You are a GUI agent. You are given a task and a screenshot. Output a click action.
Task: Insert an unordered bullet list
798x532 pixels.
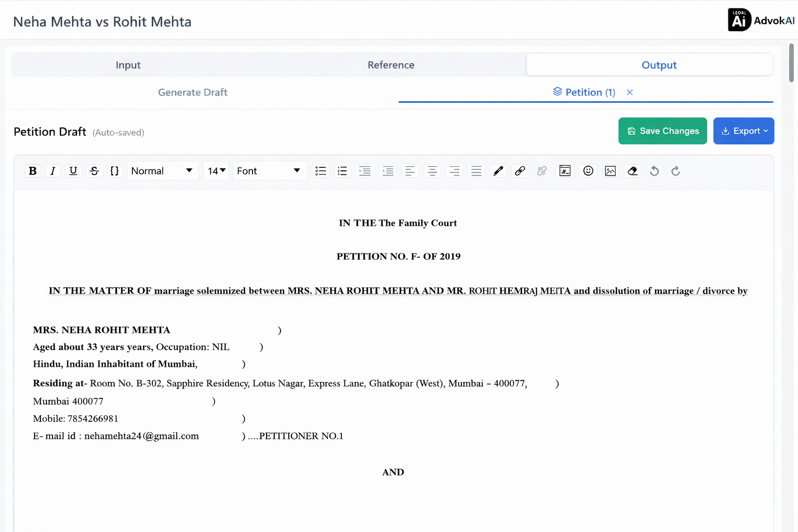click(321, 171)
